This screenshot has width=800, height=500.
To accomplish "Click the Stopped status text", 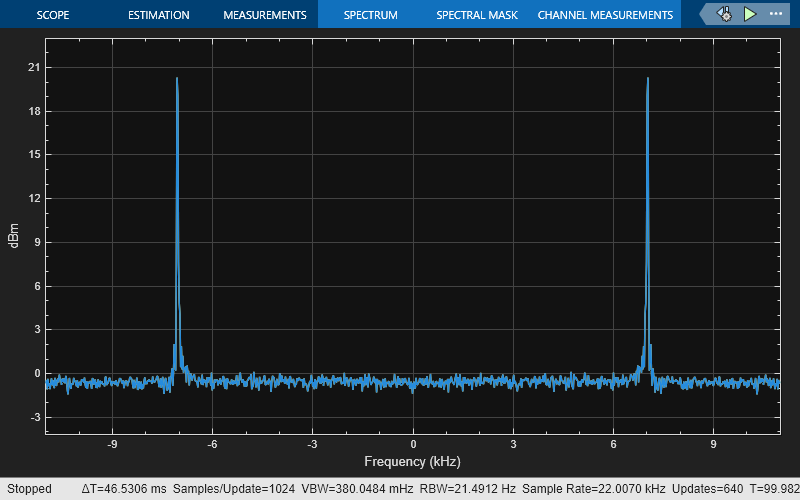I will tap(29, 489).
